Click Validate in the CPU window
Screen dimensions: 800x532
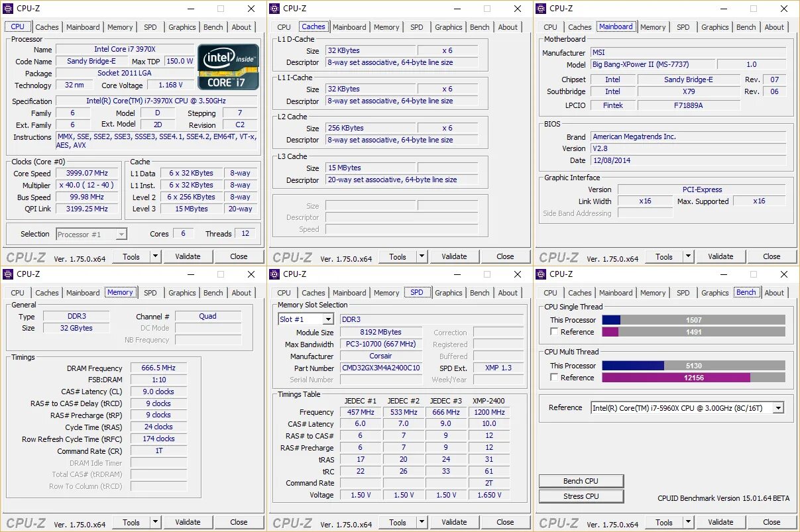188,256
